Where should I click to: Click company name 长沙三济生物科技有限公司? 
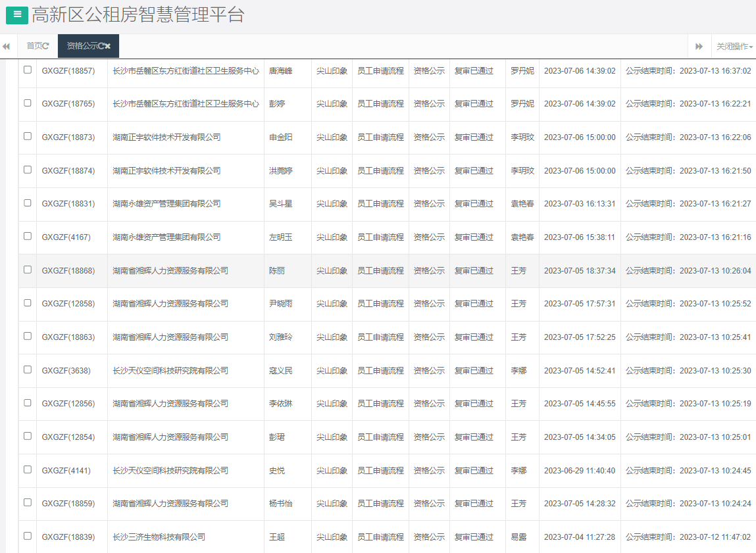coord(159,537)
